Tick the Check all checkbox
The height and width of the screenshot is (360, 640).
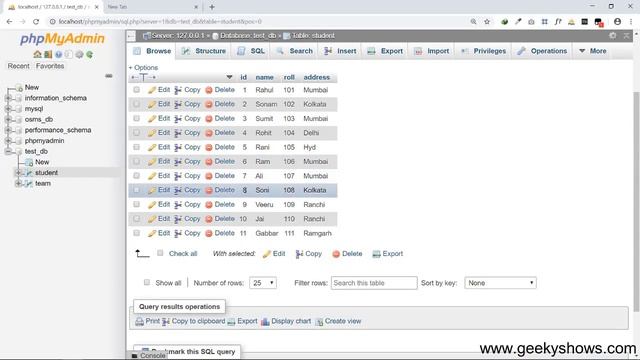point(160,253)
